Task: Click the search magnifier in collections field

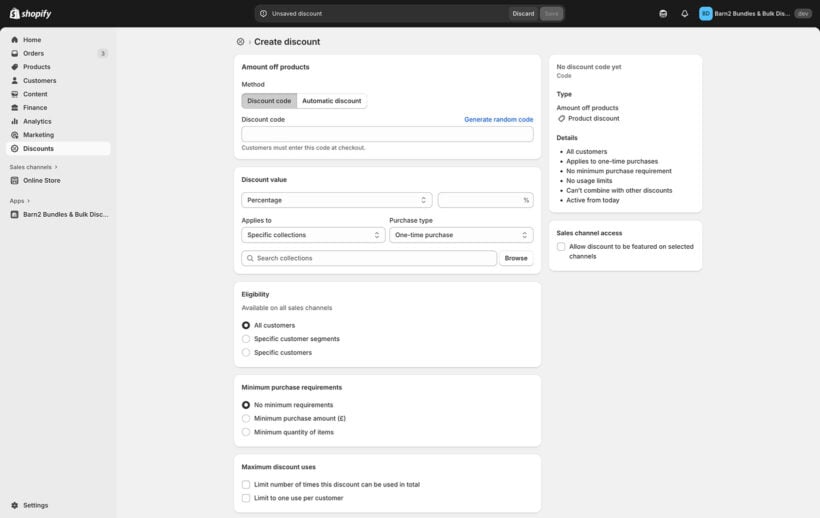Action: pos(250,258)
